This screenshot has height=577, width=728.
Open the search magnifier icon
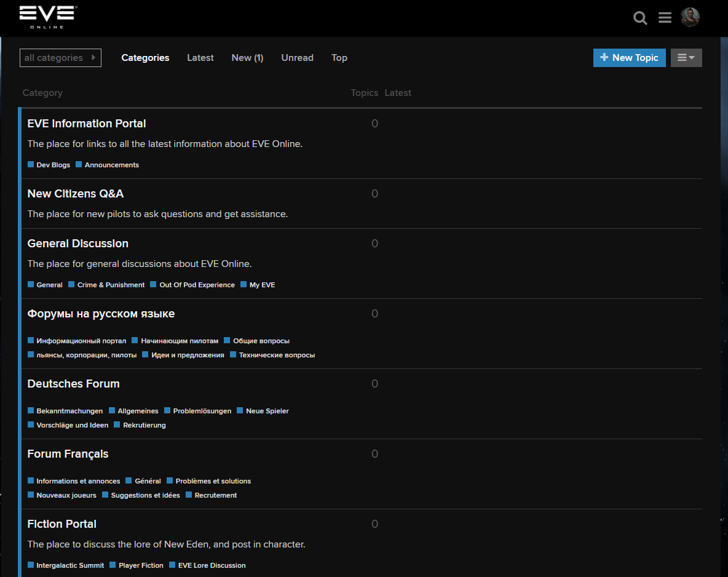point(640,18)
